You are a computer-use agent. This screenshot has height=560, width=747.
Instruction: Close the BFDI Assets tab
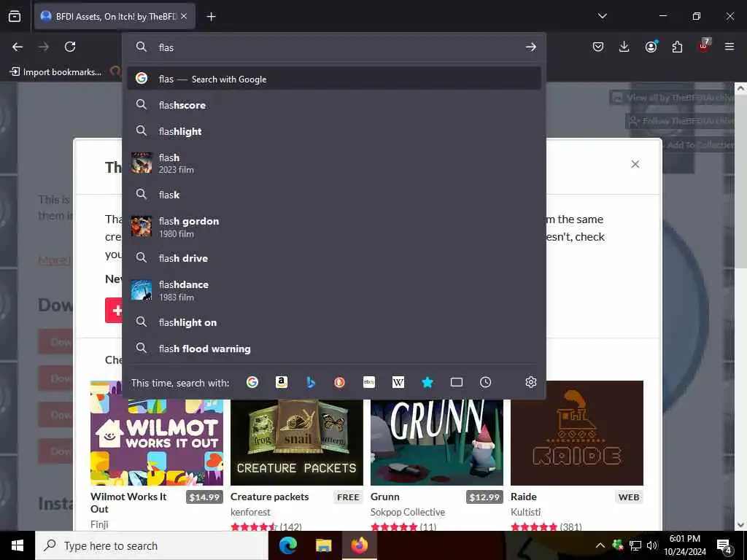coord(184,16)
